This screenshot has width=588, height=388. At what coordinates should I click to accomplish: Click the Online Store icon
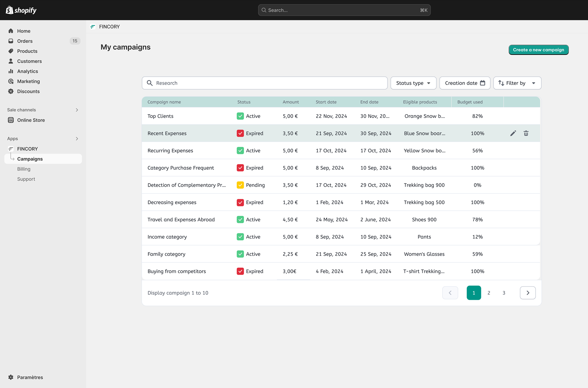(x=11, y=120)
